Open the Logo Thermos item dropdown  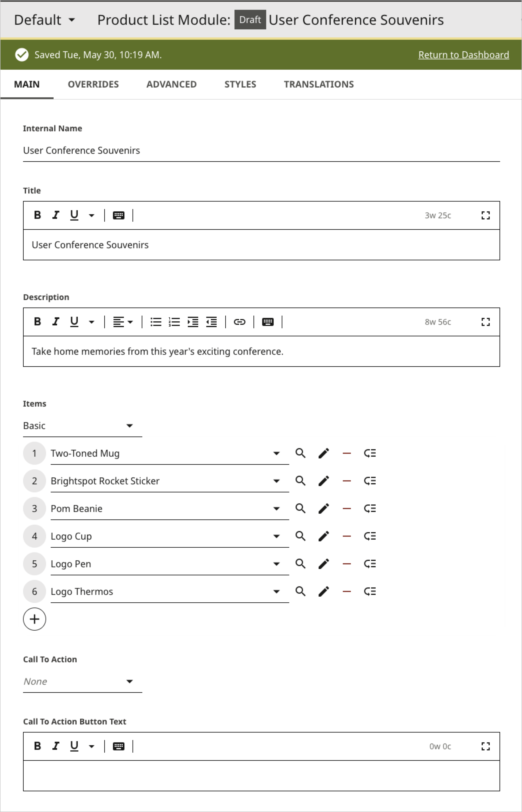pos(277,591)
